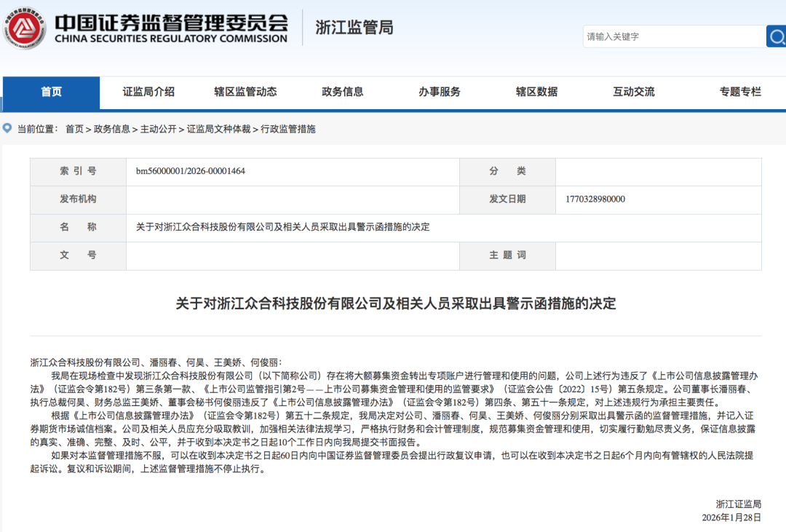Open the 专题专栏 menu item
The width and height of the screenshot is (786, 532).
tap(740, 92)
